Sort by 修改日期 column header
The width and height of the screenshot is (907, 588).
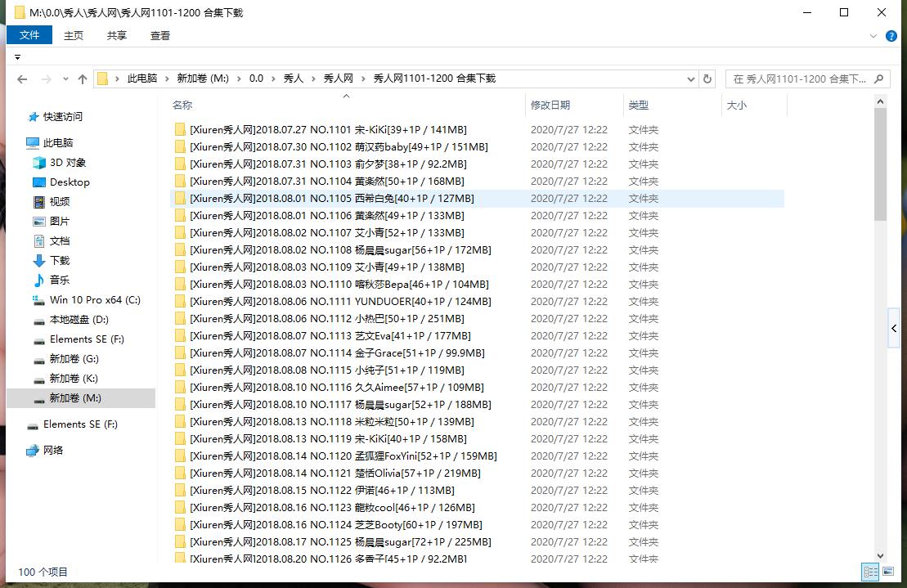click(550, 105)
